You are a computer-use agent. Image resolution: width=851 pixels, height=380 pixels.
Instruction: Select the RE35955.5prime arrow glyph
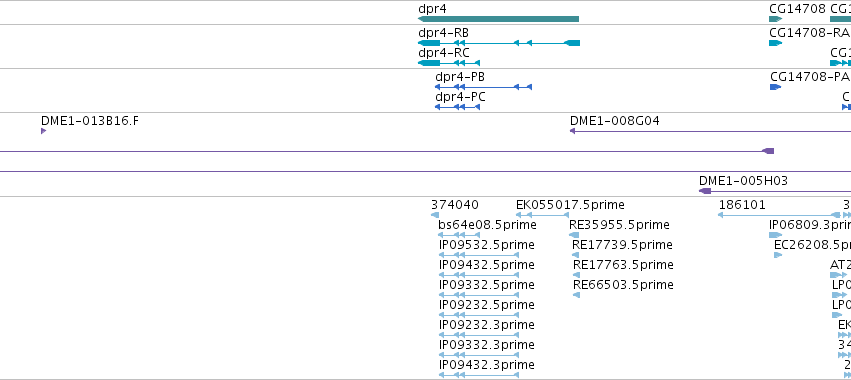tap(574, 235)
